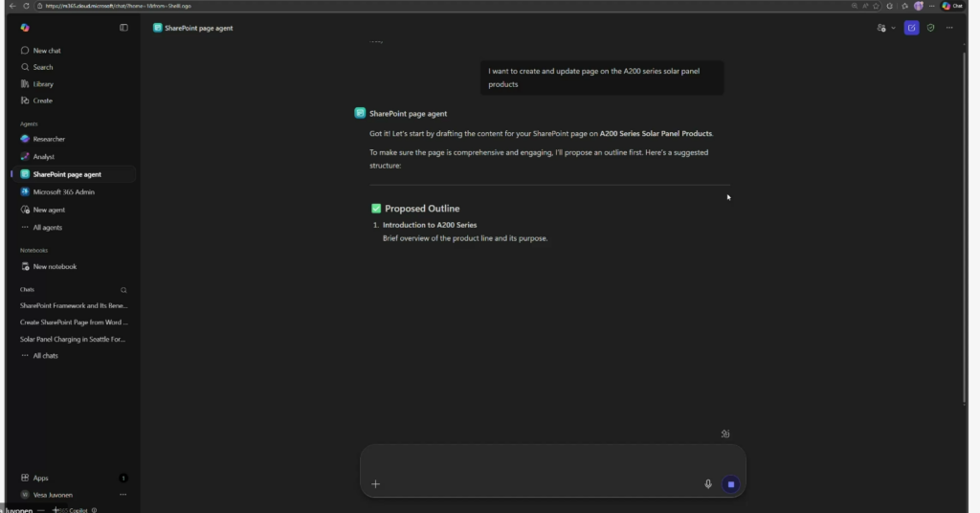The image size is (980, 513).
Task: Expand the All agents list
Action: [x=47, y=228]
